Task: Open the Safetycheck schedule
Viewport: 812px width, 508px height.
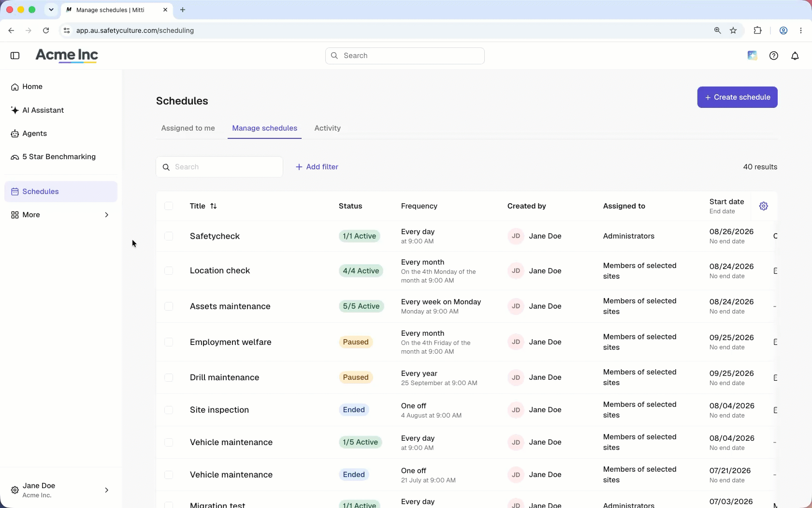Action: [x=215, y=236]
